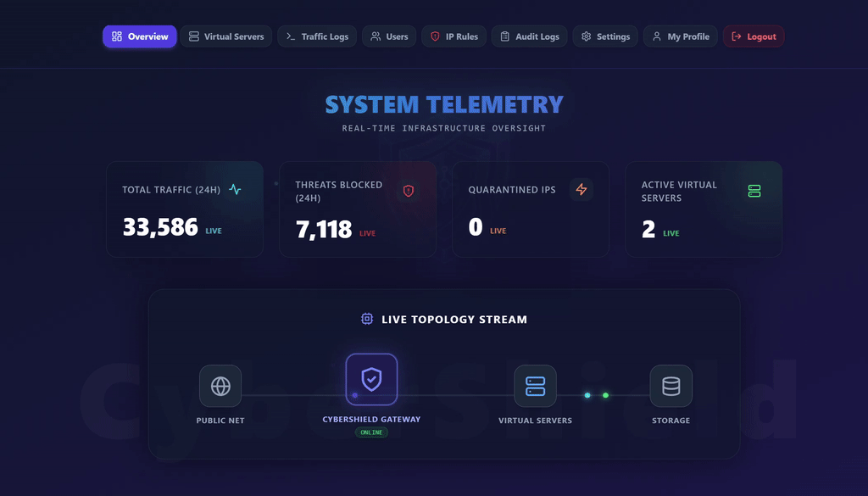Click the server icon on Active Virtual Servers card
Image resolution: width=868 pixels, height=496 pixels.
pyautogui.click(x=754, y=191)
